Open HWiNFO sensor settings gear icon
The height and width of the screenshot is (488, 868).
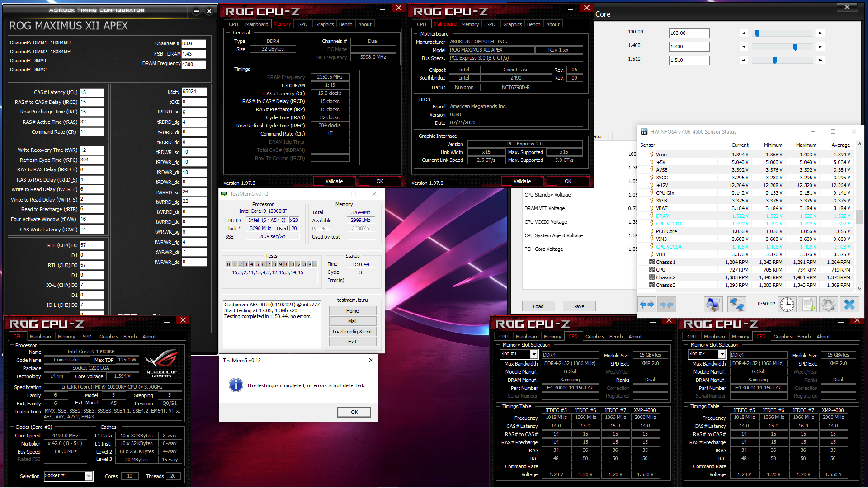[x=828, y=305]
